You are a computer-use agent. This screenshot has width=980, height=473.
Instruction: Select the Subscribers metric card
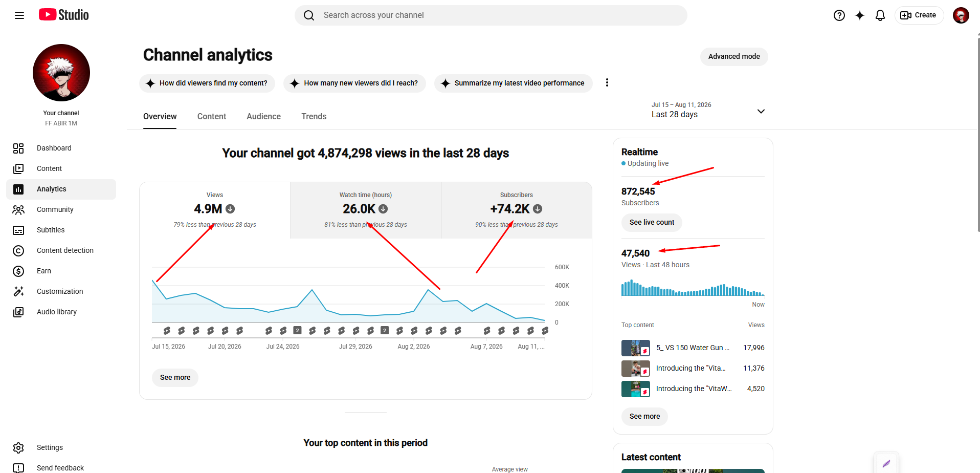point(517,210)
